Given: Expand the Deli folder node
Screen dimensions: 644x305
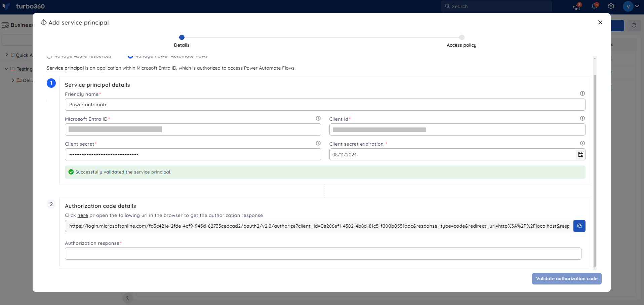Looking at the screenshot, I should click(13, 80).
